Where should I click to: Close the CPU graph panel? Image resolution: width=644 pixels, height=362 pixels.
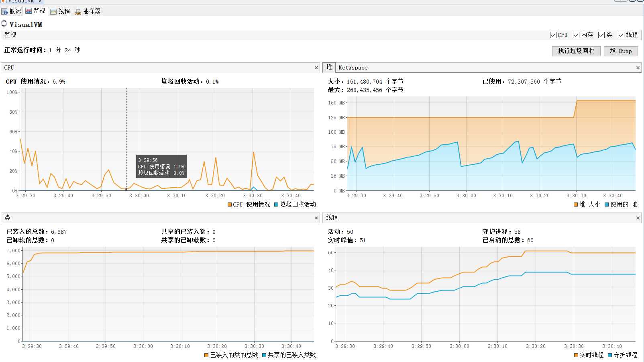click(x=316, y=68)
